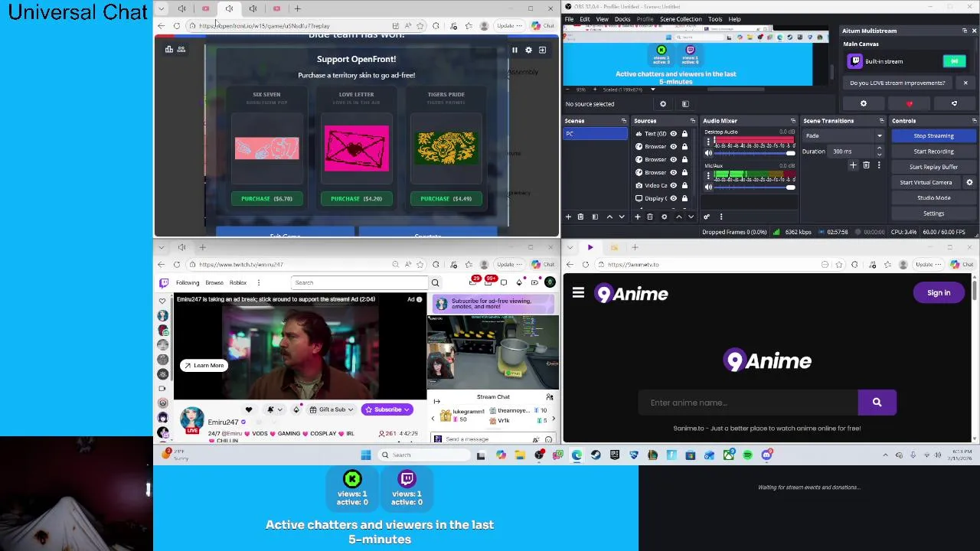
Task: Open the 9anime hamburger menu
Action: click(578, 293)
